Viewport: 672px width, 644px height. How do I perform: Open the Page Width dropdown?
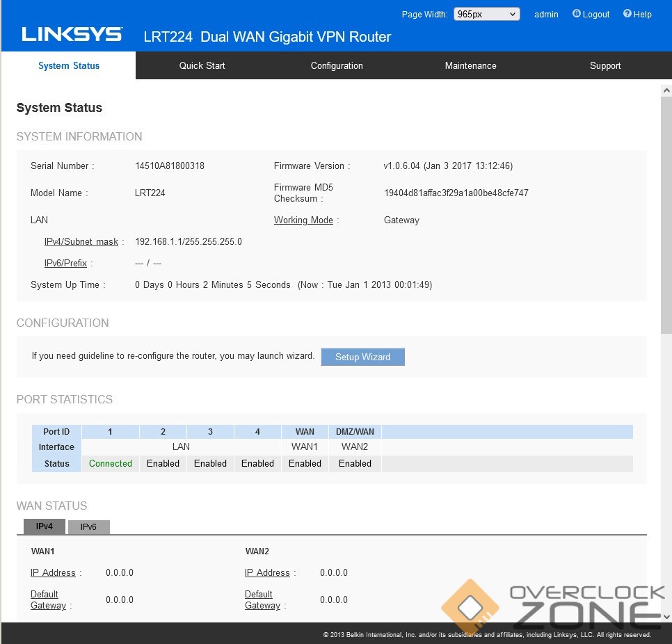pos(486,14)
